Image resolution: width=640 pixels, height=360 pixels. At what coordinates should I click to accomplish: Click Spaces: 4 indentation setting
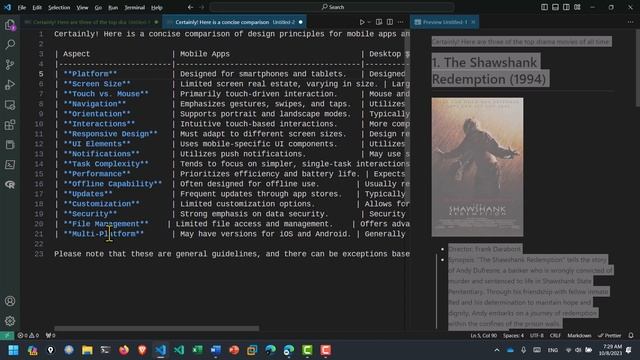tap(513, 336)
